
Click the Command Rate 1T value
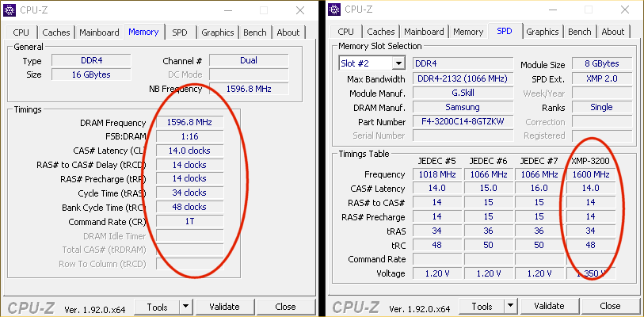tap(190, 222)
